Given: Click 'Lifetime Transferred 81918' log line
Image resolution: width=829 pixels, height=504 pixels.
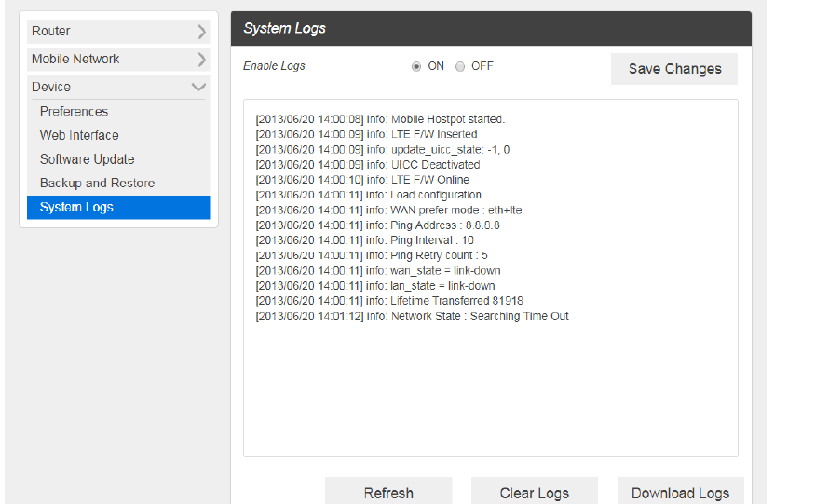Looking at the screenshot, I should (389, 301).
